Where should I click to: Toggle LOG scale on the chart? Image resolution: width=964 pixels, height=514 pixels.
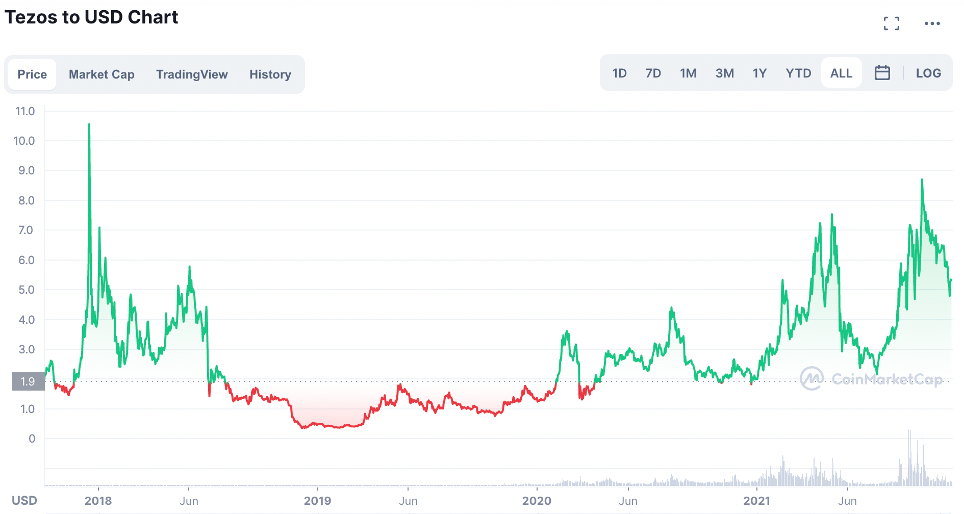928,73
